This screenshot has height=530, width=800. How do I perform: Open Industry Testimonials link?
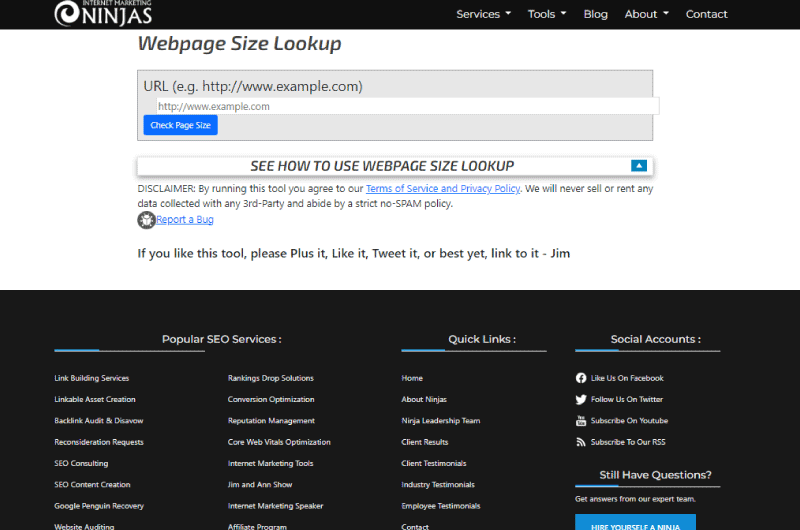click(x=438, y=485)
